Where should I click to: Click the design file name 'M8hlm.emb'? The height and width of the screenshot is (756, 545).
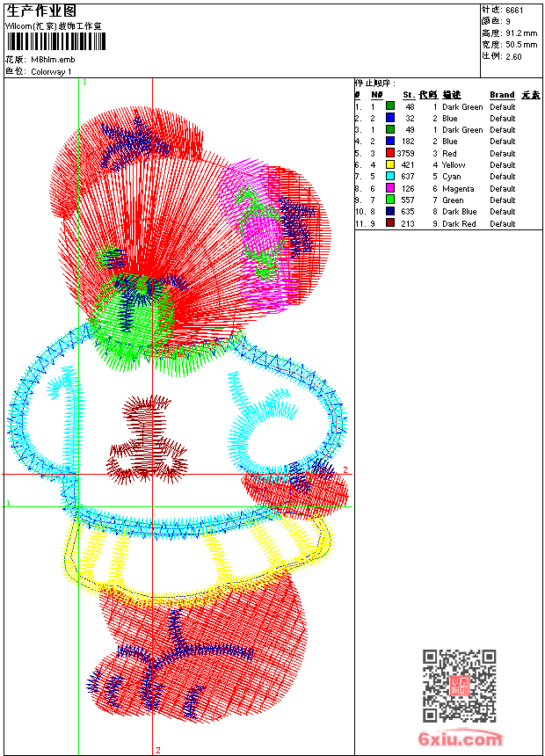(53, 60)
